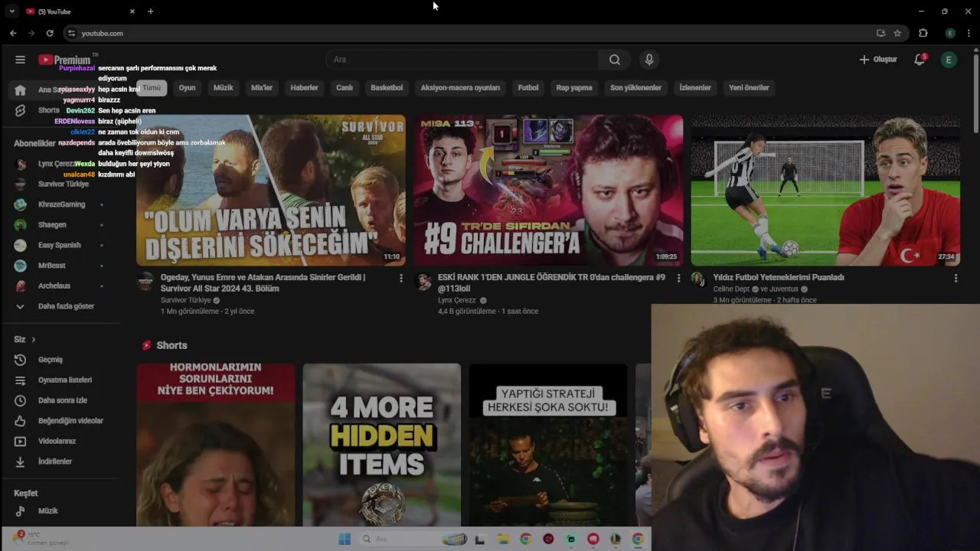The width and height of the screenshot is (980, 551).
Task: Click the Oluştur create button
Action: coord(877,60)
